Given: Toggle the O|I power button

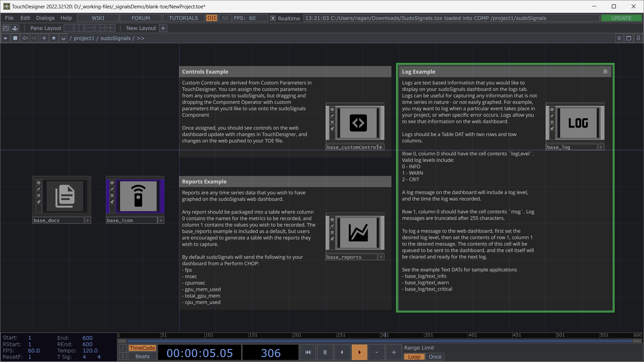Looking at the screenshot, I should tap(212, 18).
